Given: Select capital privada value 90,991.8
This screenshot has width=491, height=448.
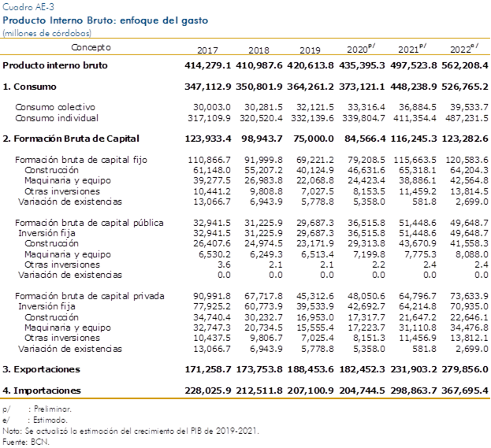Looking at the screenshot, I should point(212,296).
